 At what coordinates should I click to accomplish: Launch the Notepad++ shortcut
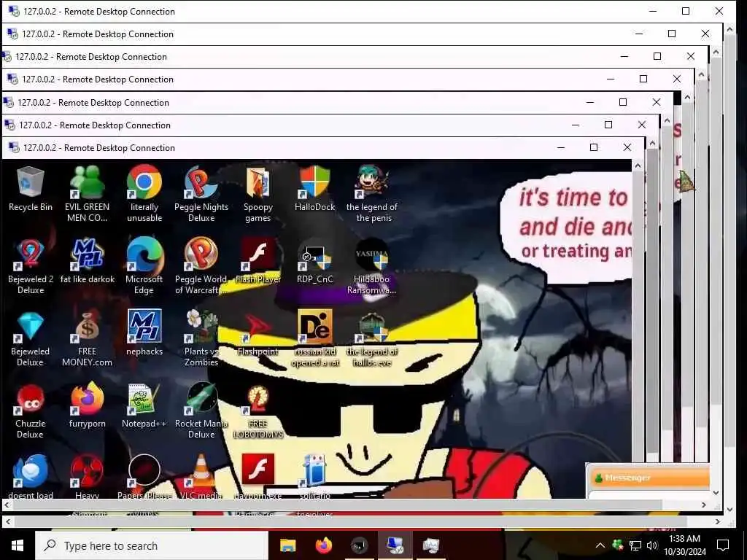tap(144, 406)
